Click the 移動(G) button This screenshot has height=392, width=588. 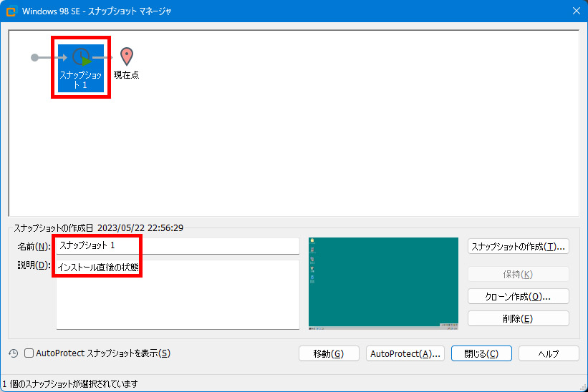(329, 353)
